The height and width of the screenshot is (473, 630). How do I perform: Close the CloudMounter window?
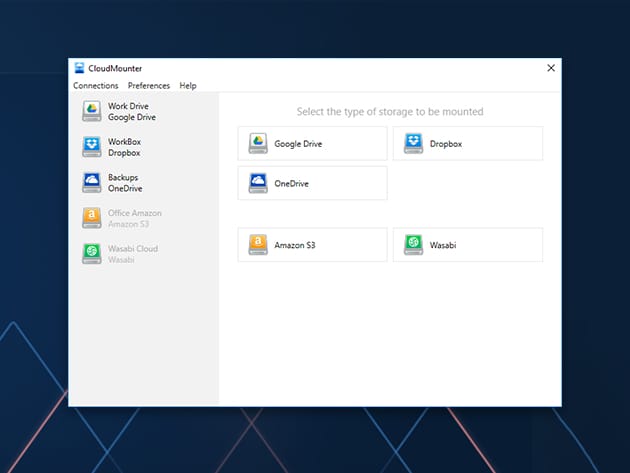(x=550, y=68)
